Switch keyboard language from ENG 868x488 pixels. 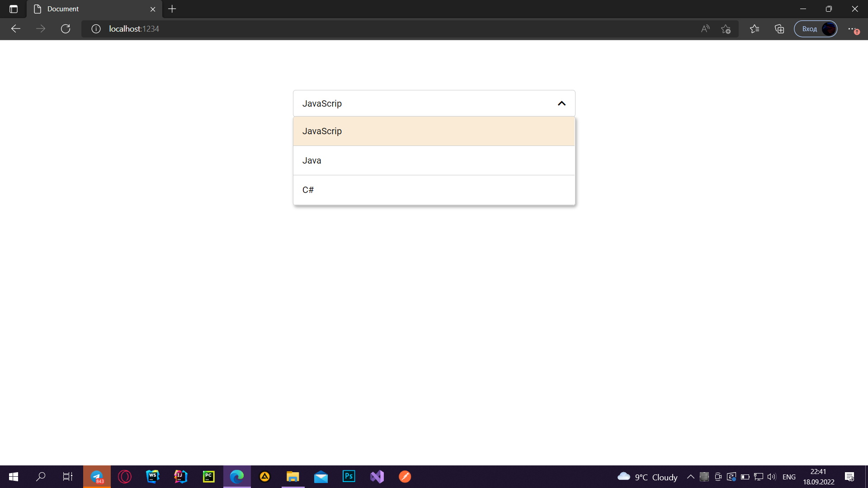(x=789, y=477)
